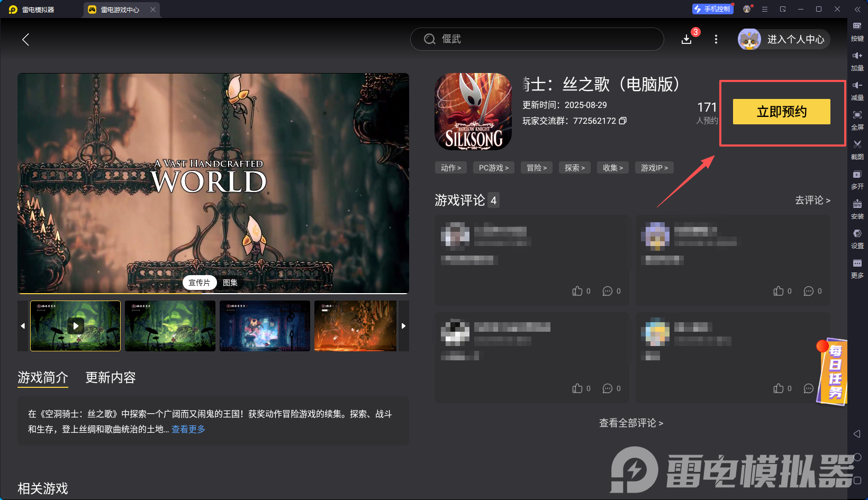Click the 手机控制 phone control button
Image resolution: width=868 pixels, height=500 pixels.
pos(712,9)
